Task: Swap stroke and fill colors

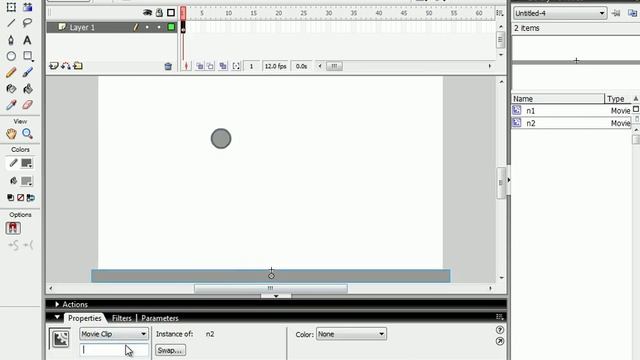Action: (31, 198)
